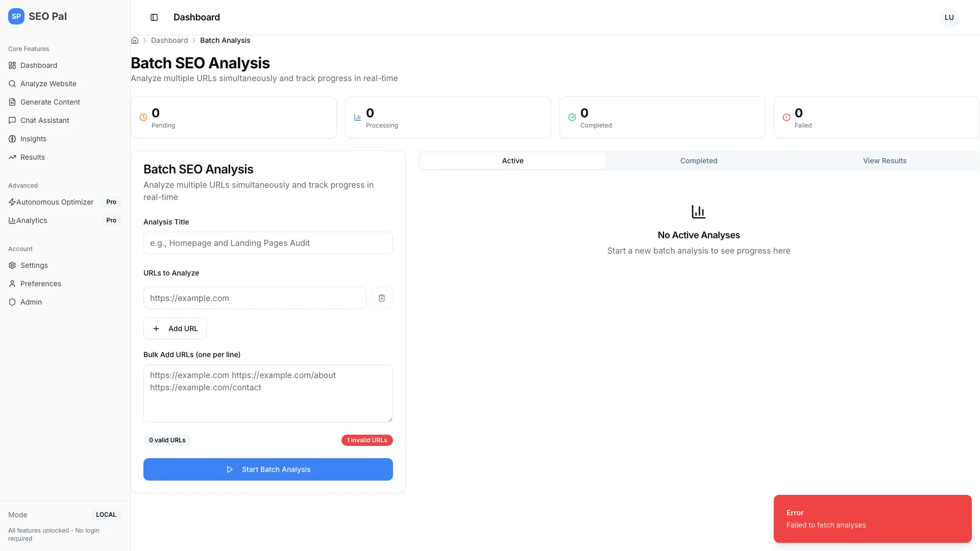
Task: Click the Analysis Title input field
Action: (268, 243)
